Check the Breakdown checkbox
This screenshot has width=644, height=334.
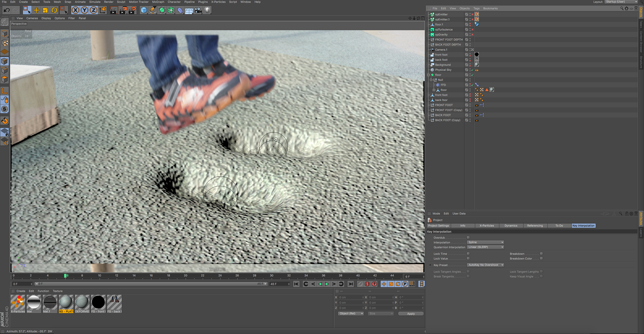click(x=541, y=254)
